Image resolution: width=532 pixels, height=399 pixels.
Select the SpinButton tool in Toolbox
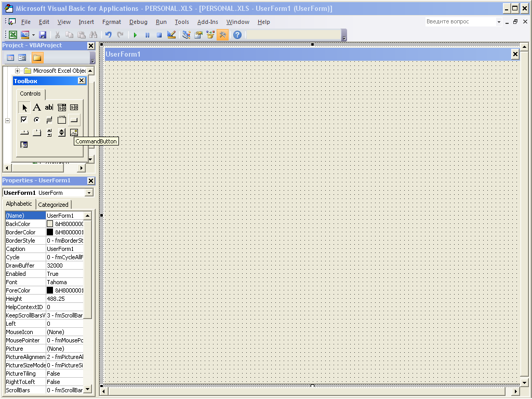pos(62,132)
